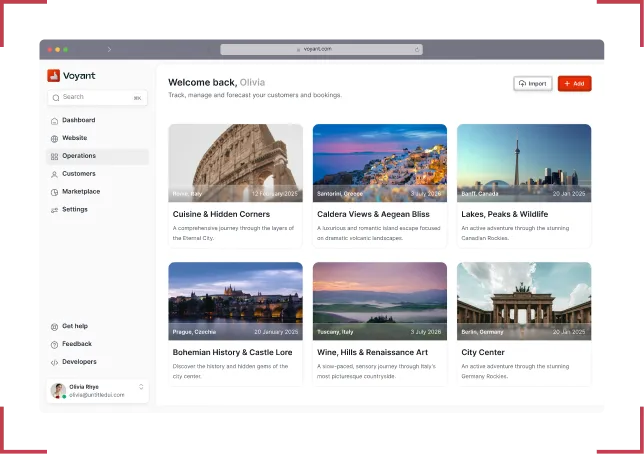The image size is (644, 454).
Task: Click the Website globe icon
Action: pyautogui.click(x=54, y=138)
